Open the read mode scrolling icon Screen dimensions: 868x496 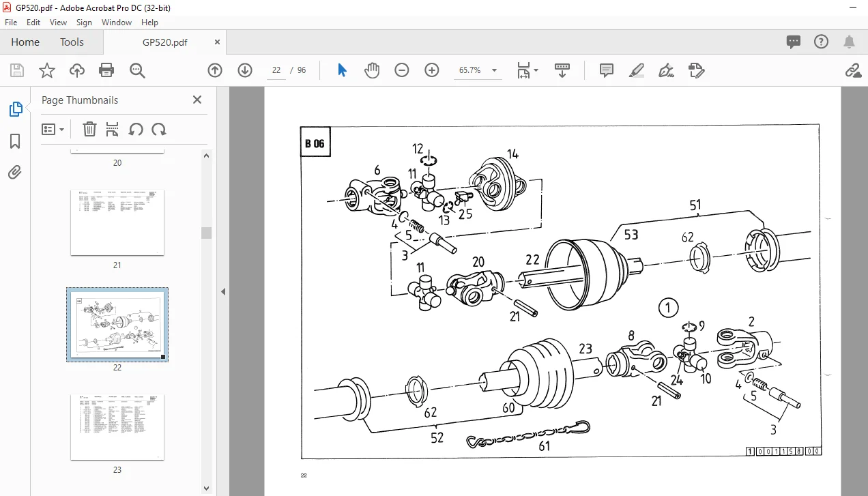(562, 70)
